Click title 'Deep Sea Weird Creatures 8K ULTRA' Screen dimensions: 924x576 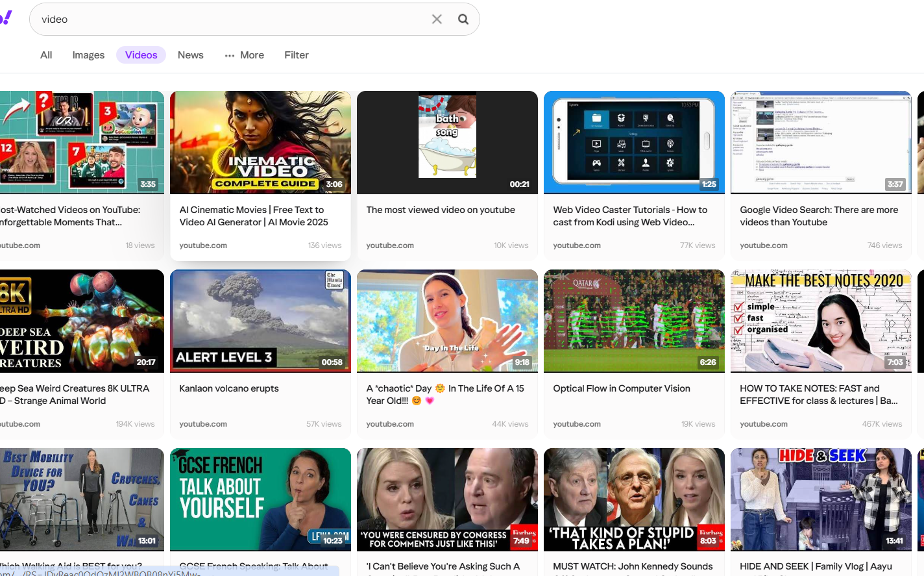(75, 395)
